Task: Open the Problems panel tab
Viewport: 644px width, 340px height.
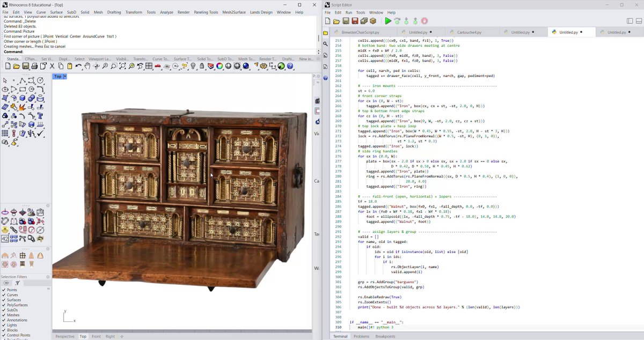Action: (x=361, y=336)
